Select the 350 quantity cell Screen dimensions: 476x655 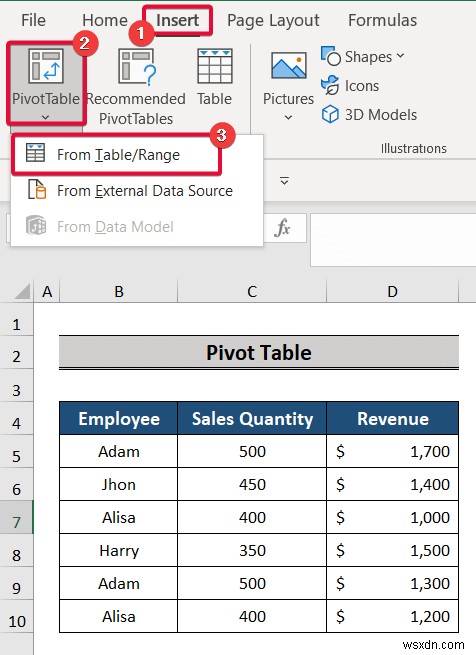(x=252, y=550)
